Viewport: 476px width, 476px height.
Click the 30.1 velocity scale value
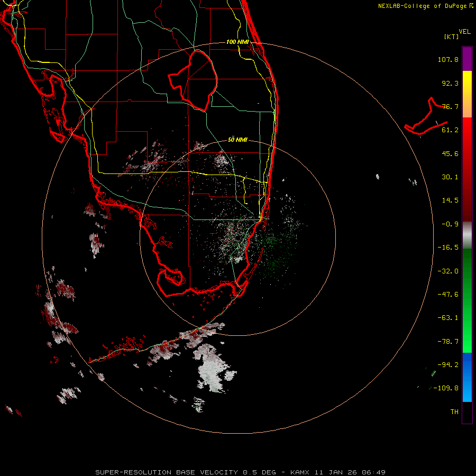click(450, 177)
